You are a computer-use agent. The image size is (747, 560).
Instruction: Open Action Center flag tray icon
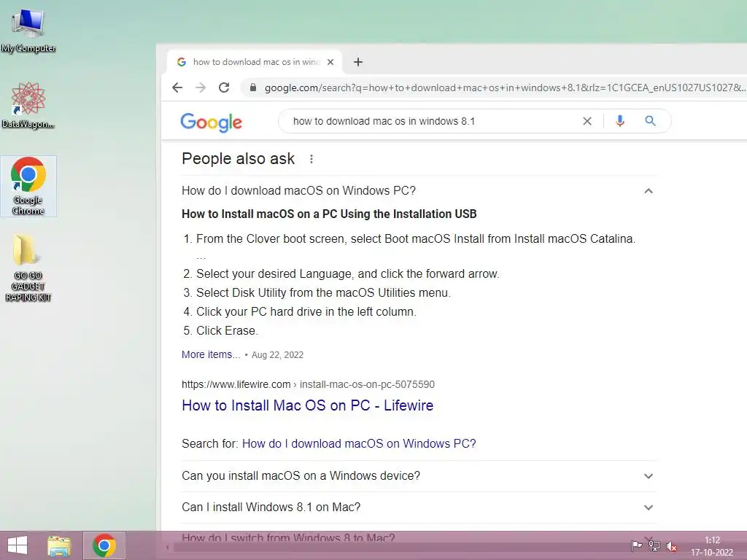click(636, 545)
